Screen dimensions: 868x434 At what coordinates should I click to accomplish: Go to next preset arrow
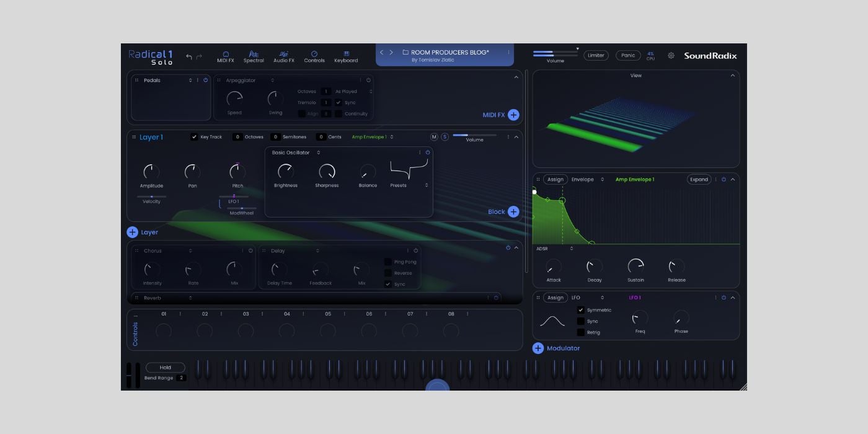pyautogui.click(x=391, y=52)
